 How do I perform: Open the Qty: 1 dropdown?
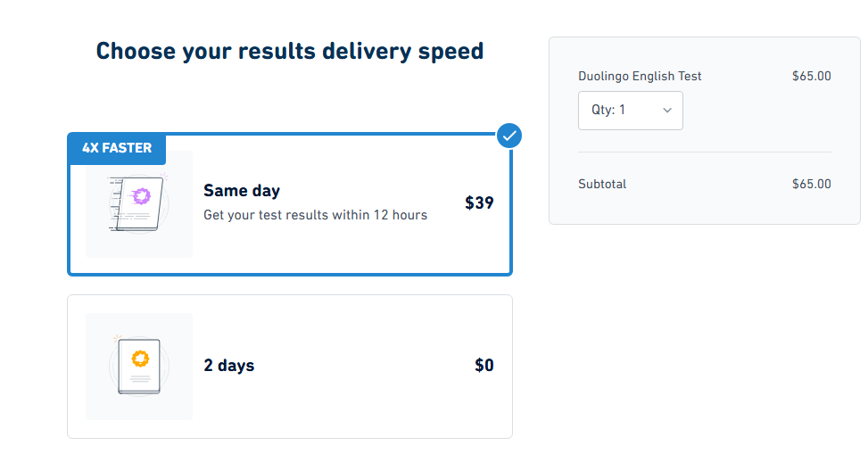(631, 111)
